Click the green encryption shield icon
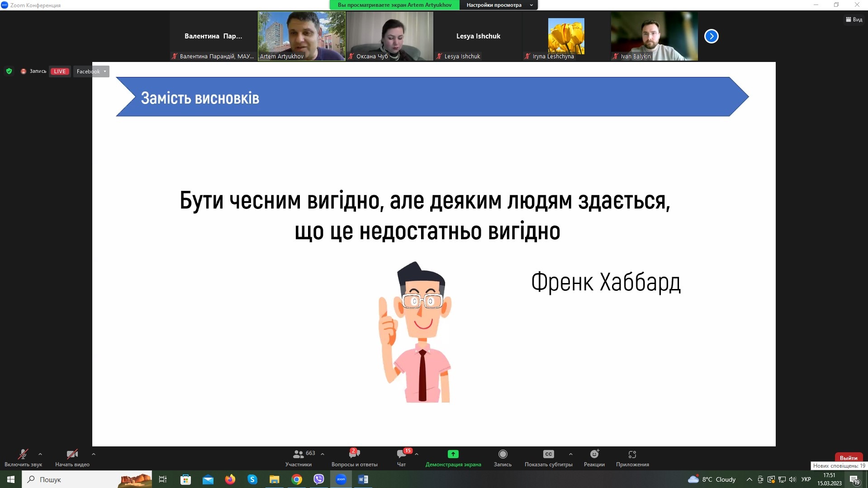 [x=9, y=71]
